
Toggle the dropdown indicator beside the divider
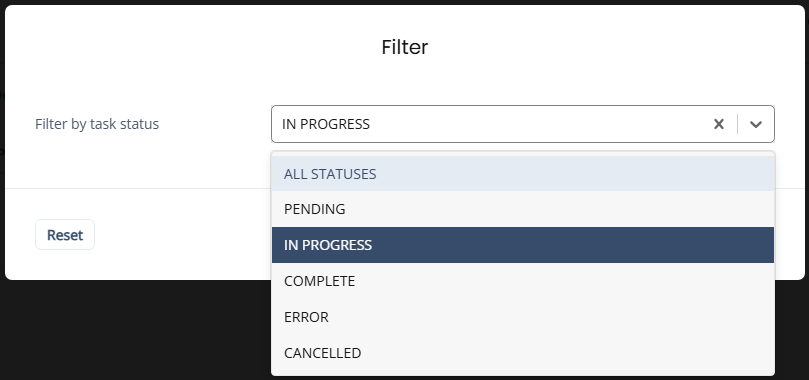click(x=756, y=124)
